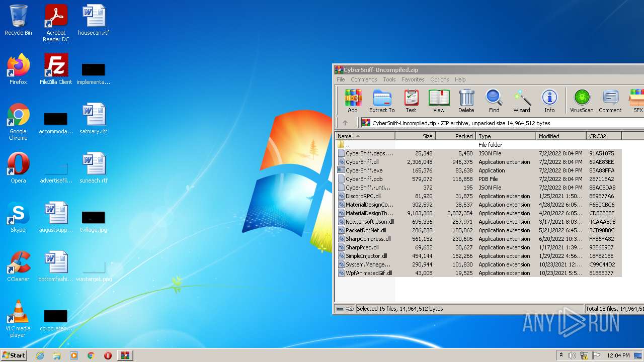Image resolution: width=644 pixels, height=362 pixels.
Task: Sort by the Size column header
Action: click(x=415, y=136)
